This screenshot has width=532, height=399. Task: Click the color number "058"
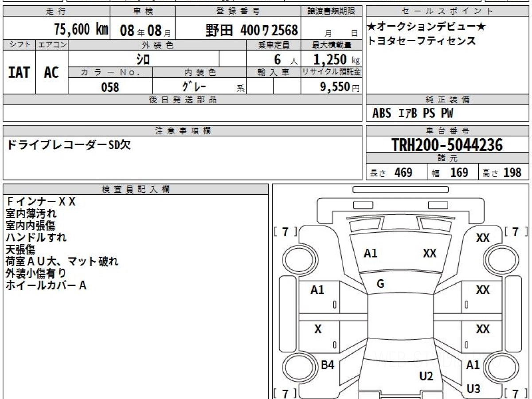coord(110,87)
